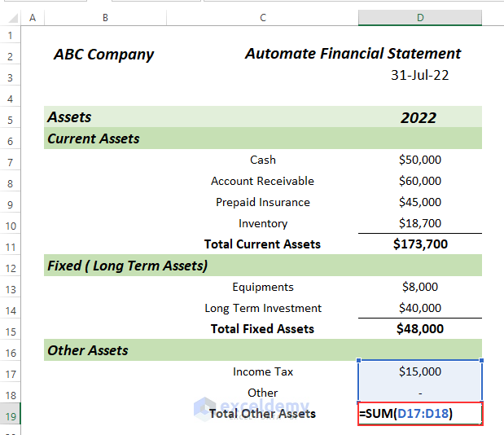Click the Other Assets section header

pos(88,350)
